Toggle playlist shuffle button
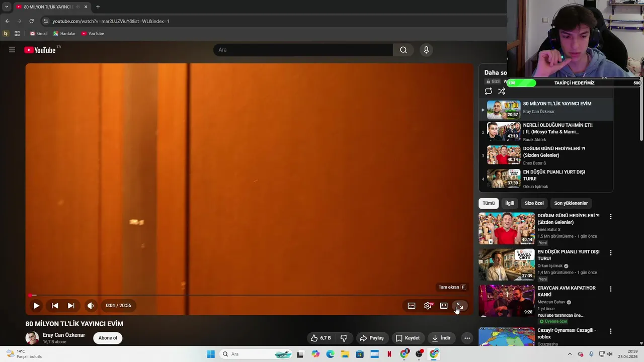Viewport: 644px width, 362px height. coord(502,91)
